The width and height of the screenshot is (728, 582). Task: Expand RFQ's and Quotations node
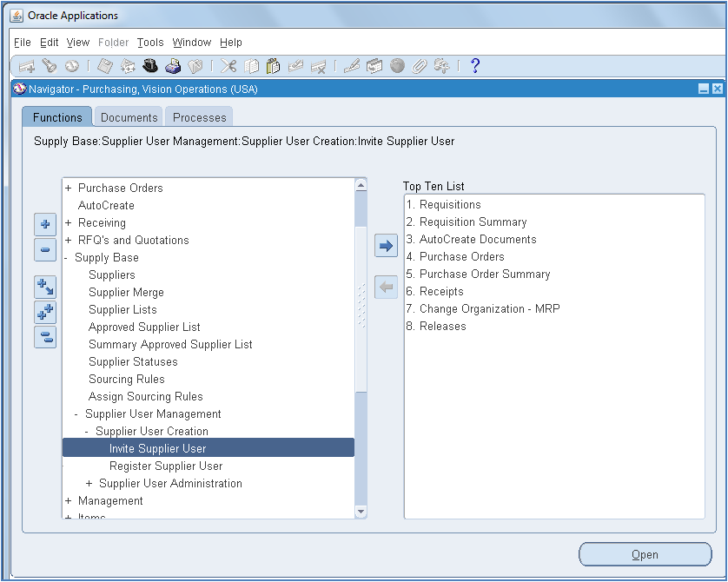point(69,240)
